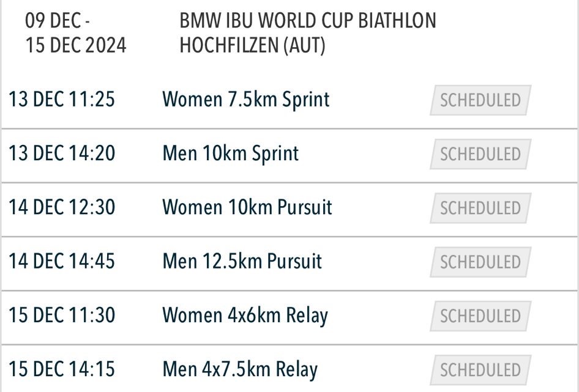Screen dimensions: 579x392
Task: Open the Men 10km Sprint event
Action: (230, 154)
